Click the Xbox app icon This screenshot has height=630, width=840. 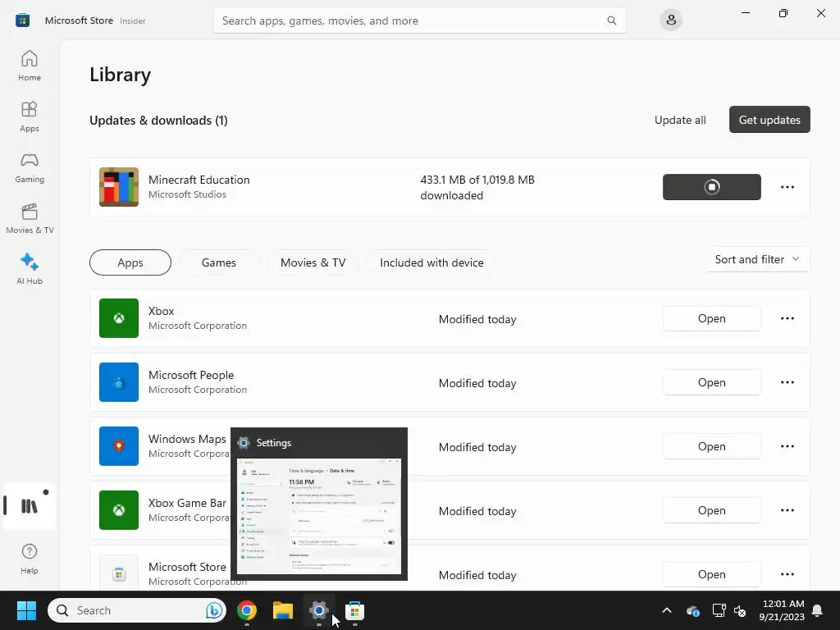[119, 318]
